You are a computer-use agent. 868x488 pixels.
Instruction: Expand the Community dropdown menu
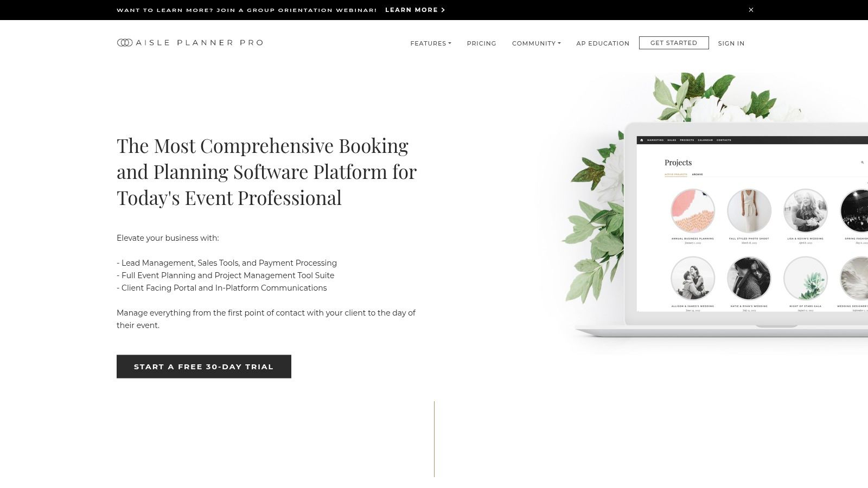coord(536,43)
